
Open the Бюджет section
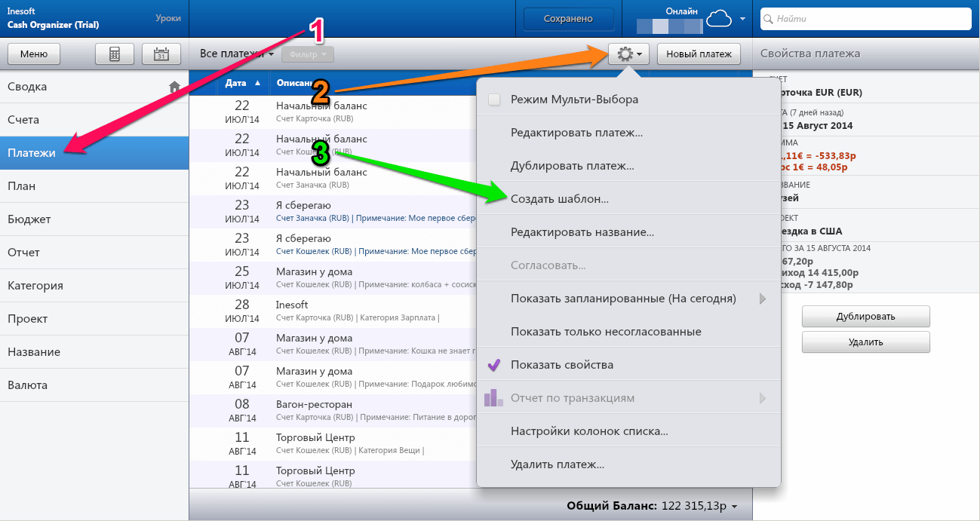pyautogui.click(x=94, y=219)
